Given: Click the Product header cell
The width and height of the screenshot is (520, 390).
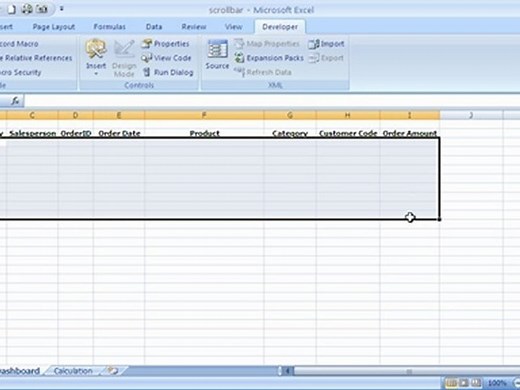Looking at the screenshot, I should pyautogui.click(x=204, y=133).
